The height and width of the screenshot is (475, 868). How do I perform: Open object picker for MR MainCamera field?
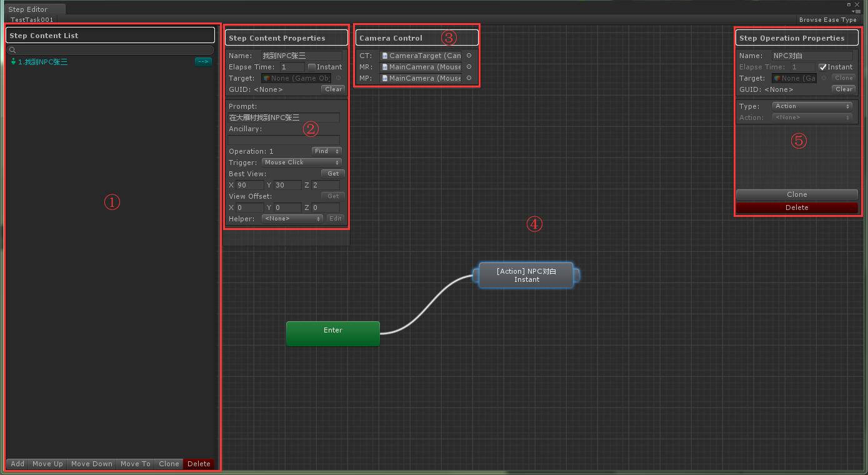[x=469, y=67]
